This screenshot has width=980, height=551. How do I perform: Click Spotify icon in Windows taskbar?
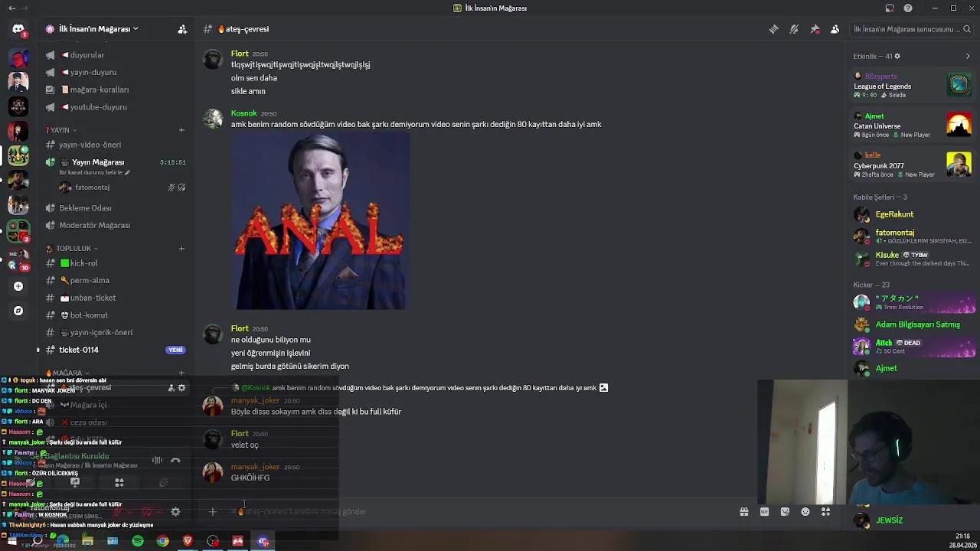(x=138, y=542)
